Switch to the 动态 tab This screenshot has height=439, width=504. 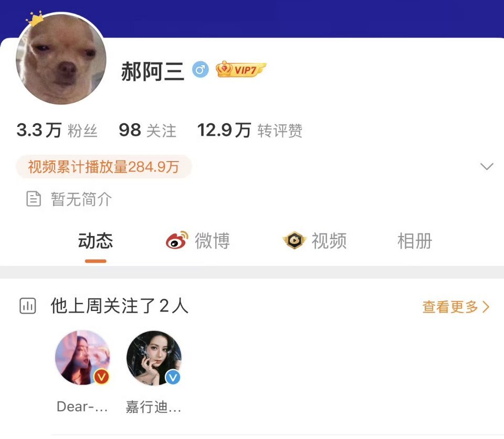pos(96,241)
